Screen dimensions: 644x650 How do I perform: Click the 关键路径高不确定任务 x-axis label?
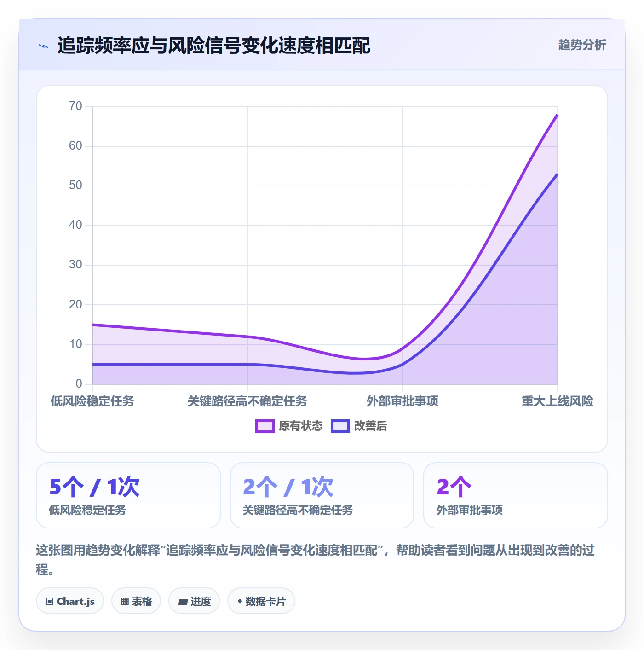(247, 401)
